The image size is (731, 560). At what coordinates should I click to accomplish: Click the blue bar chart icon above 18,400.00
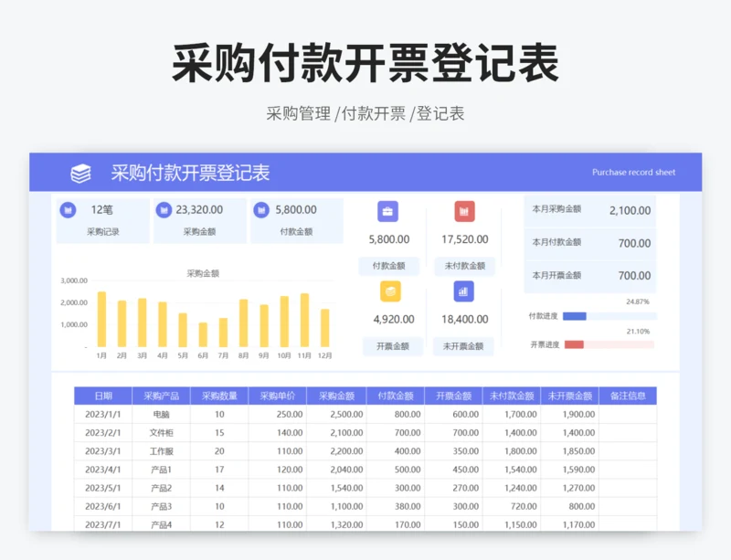pyautogui.click(x=464, y=291)
